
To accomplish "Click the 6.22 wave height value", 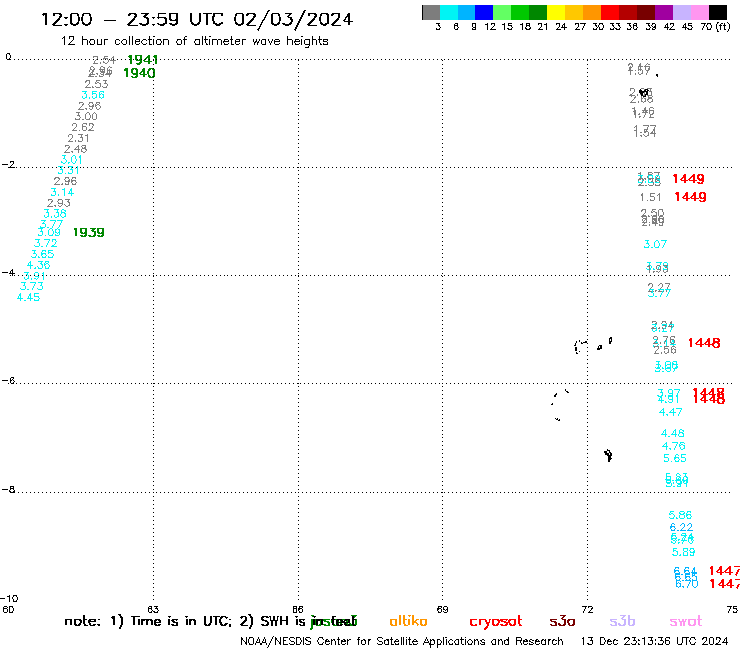I will point(681,528).
